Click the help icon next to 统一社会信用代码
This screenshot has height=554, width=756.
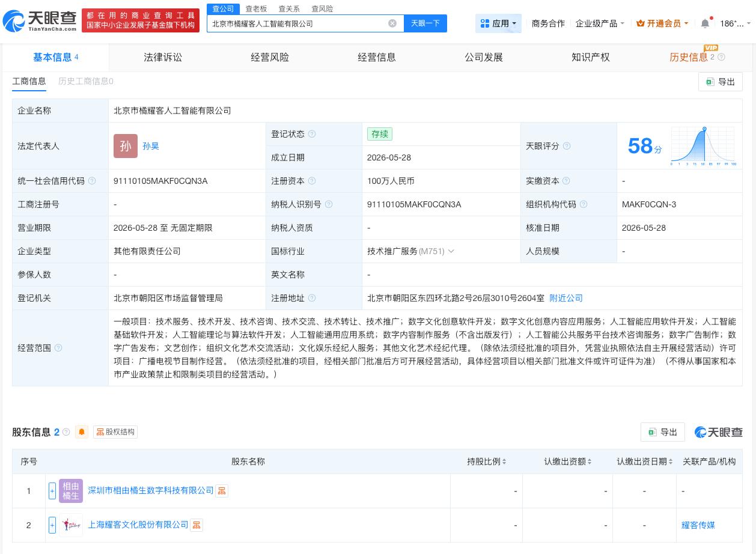click(92, 181)
